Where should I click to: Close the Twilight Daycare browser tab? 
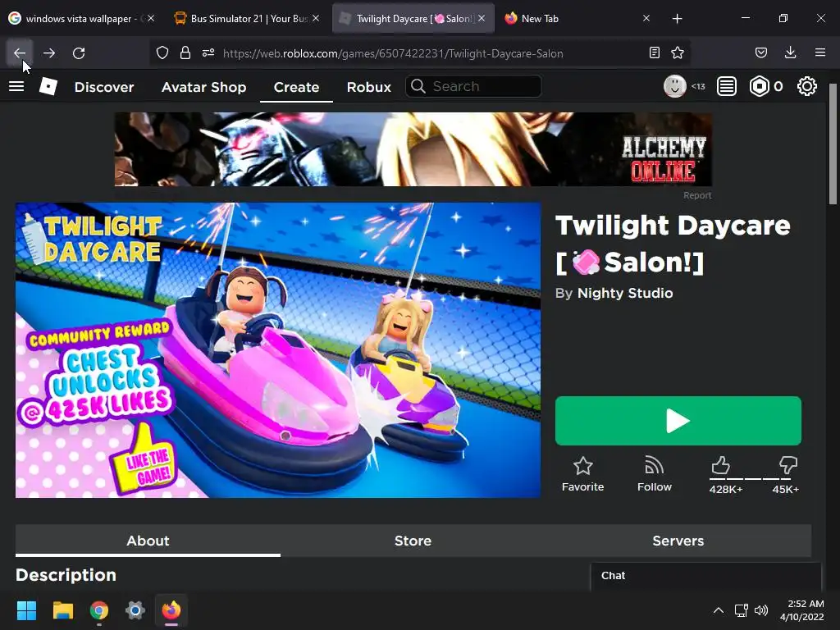(482, 18)
